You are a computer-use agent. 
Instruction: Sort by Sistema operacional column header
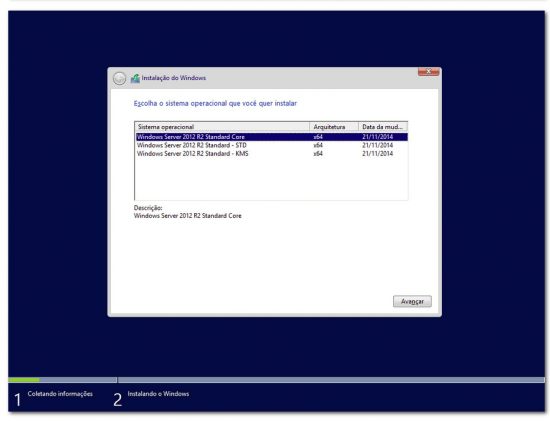(222, 127)
